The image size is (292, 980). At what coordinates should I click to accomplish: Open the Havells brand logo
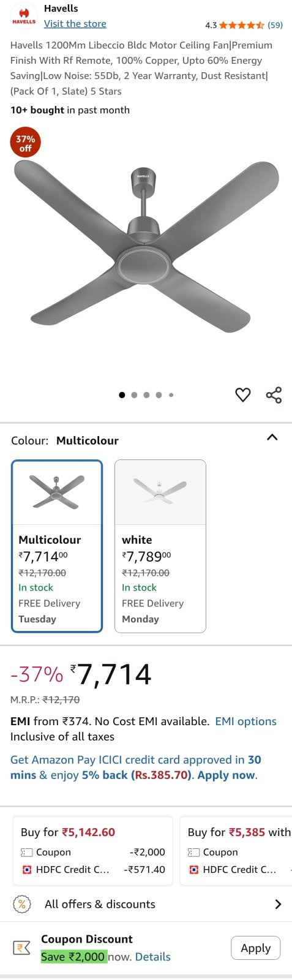[24, 16]
